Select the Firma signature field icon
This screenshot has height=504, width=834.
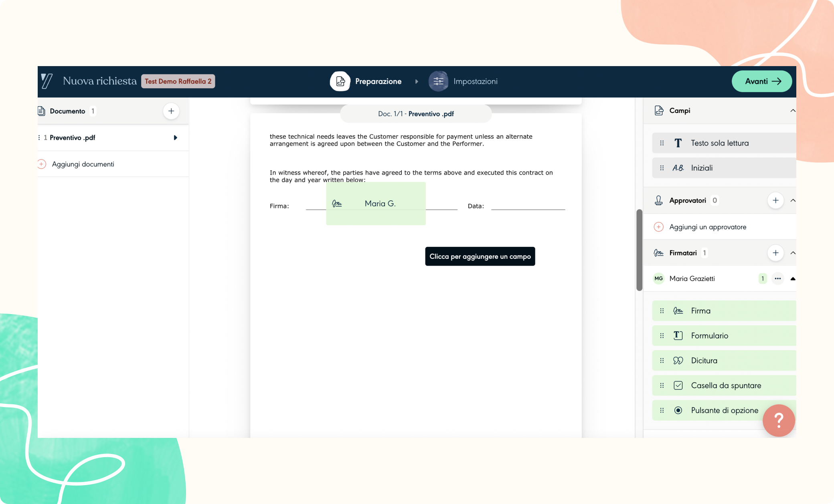(x=678, y=311)
